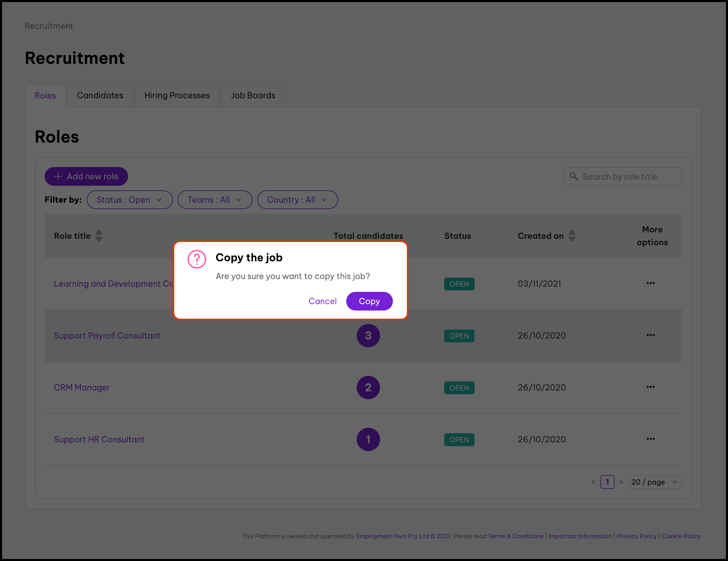Click candidate count badge for CRM Manager
The width and height of the screenshot is (728, 561).
pos(368,388)
